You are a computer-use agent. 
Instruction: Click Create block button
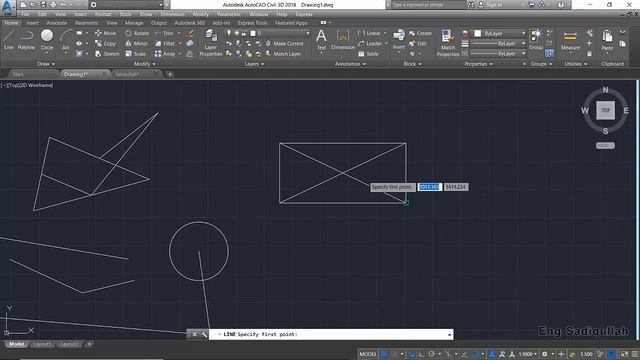(x=420, y=33)
